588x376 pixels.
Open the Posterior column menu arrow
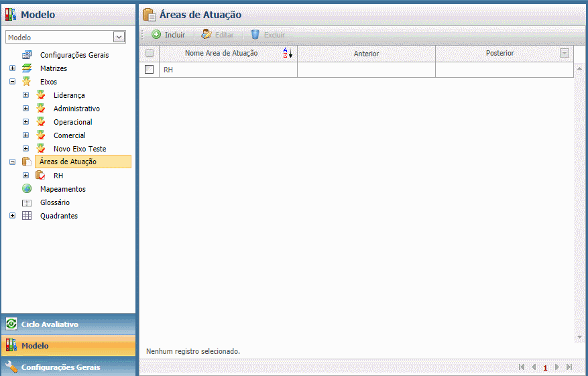click(x=565, y=54)
